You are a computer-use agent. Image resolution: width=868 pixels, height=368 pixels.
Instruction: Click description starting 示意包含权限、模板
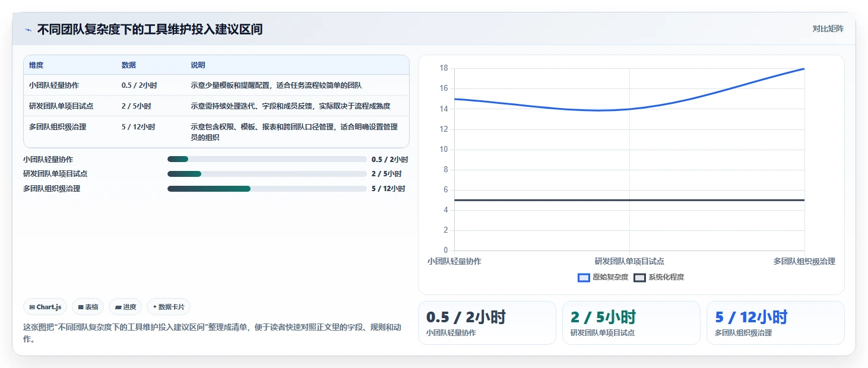294,132
